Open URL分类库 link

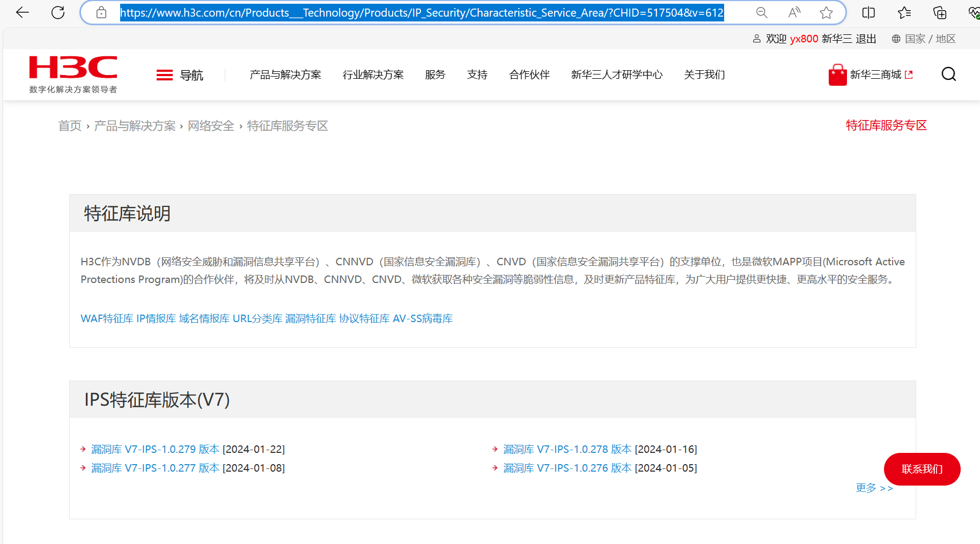[x=257, y=319]
